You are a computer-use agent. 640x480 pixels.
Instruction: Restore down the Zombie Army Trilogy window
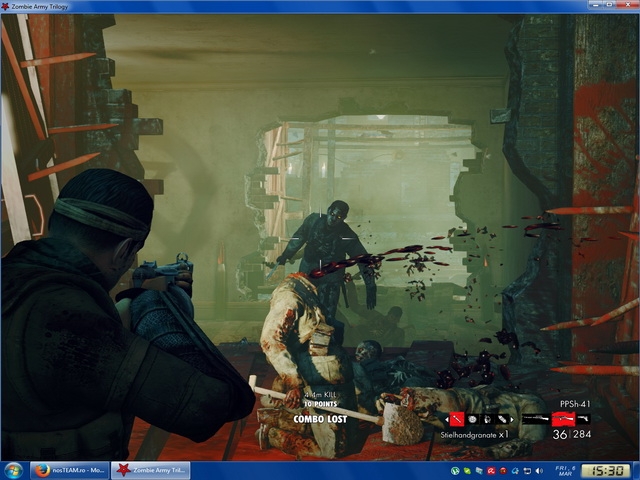pyautogui.click(x=610, y=4)
